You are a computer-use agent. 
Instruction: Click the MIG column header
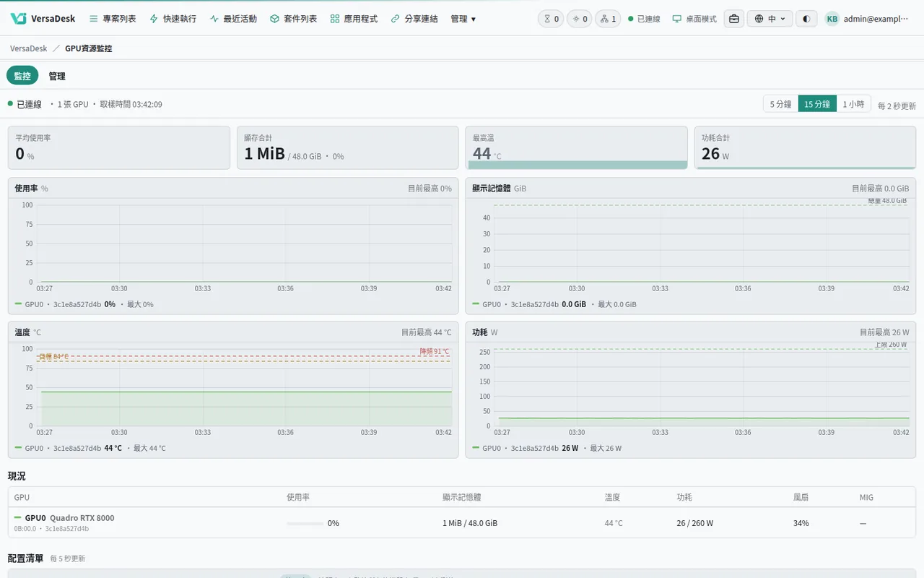click(x=866, y=497)
